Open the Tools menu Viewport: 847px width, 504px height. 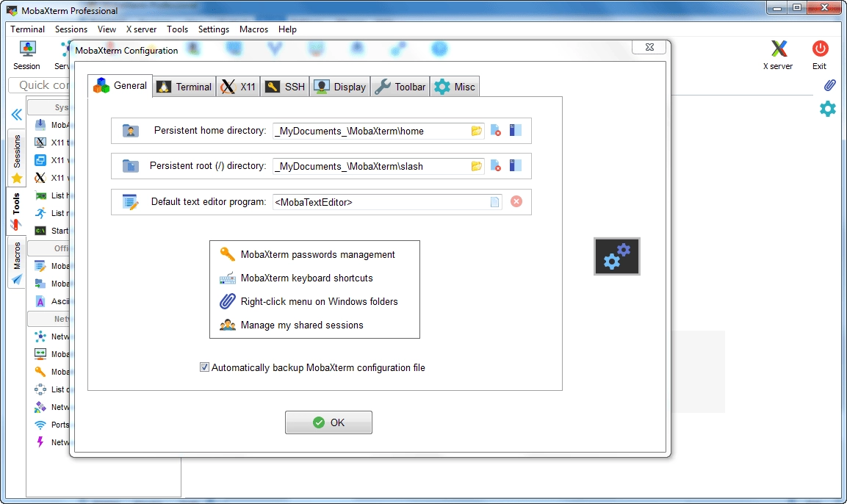pyautogui.click(x=177, y=29)
